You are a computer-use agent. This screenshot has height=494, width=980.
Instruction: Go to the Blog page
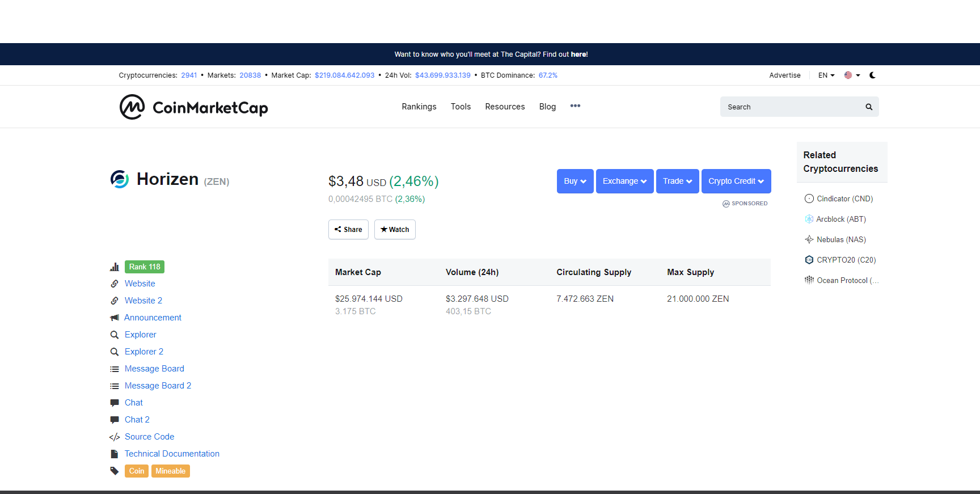point(547,107)
